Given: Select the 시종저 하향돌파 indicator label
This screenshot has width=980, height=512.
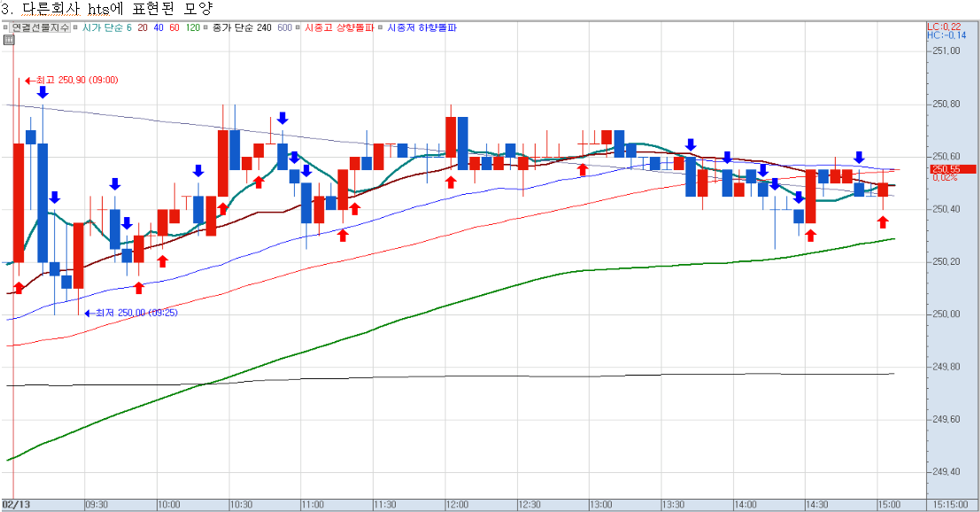Looking at the screenshot, I should point(422,27).
